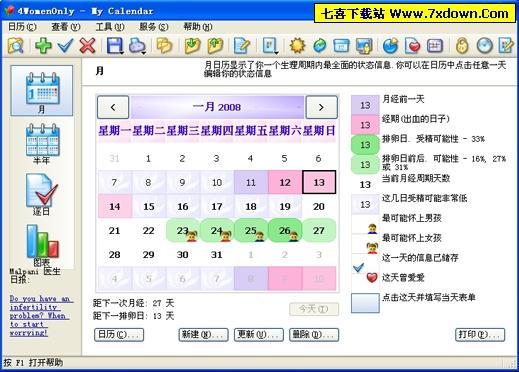
Task: Click the 更新(U)... button
Action: tap(259, 335)
